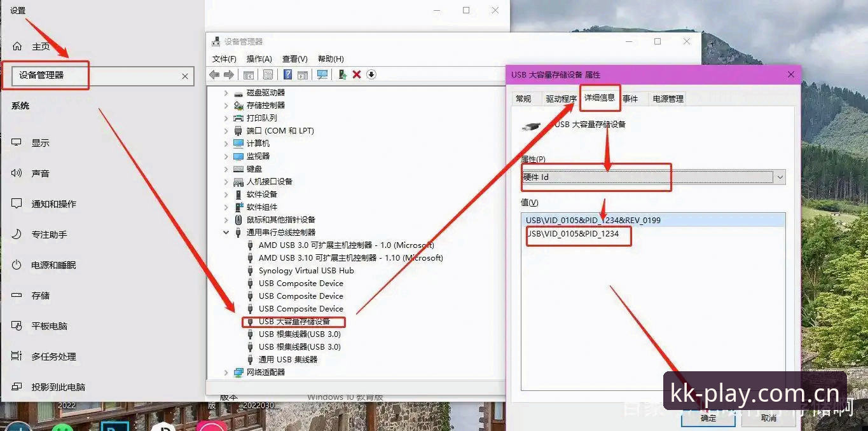Expand the 端口 (COM 和 LPT) node
The width and height of the screenshot is (868, 431).
click(226, 131)
